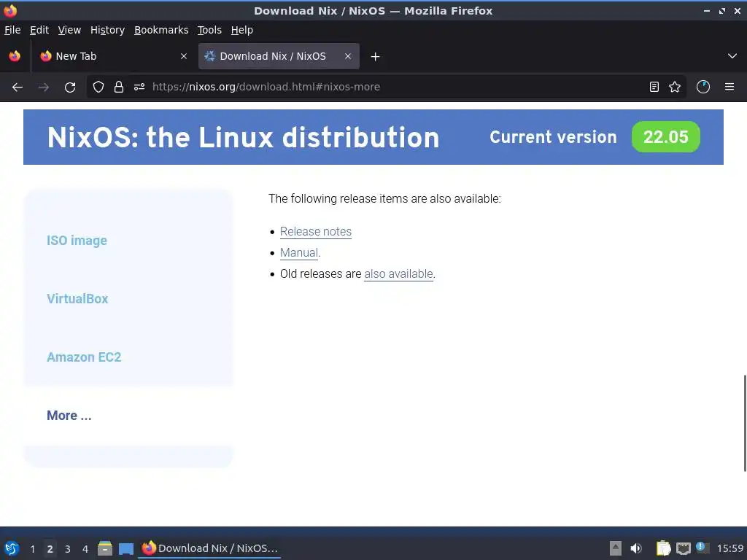Focus the Firefox taskbar window entry
Screen dimensions: 747x560
point(209,548)
